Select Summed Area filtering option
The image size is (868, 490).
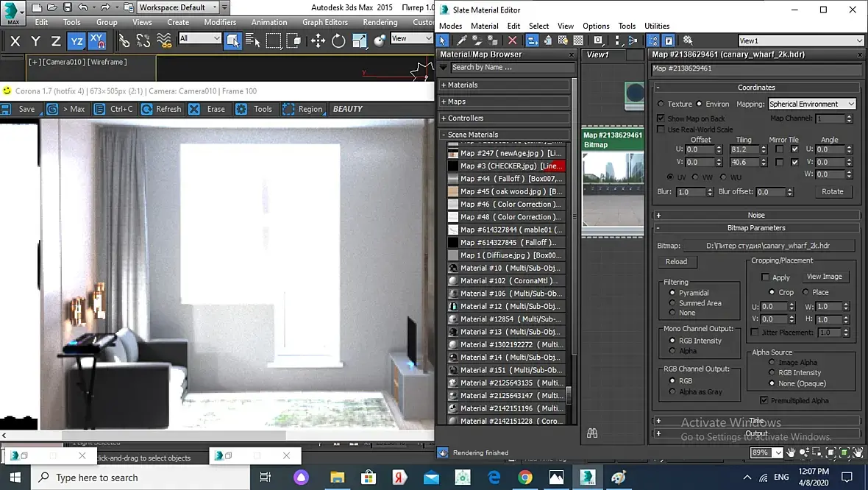coord(672,303)
